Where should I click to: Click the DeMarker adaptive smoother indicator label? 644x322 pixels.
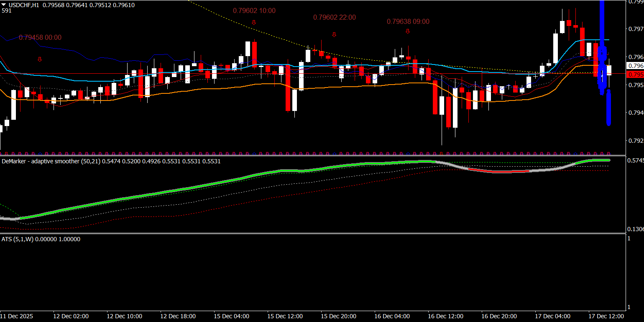pos(111,161)
